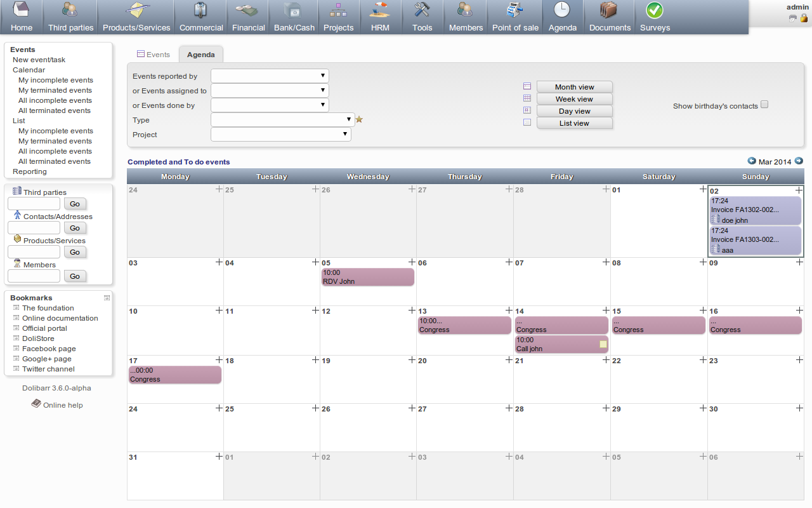Open the admin user link
Viewport: 812px width, 508px height.
(797, 7)
